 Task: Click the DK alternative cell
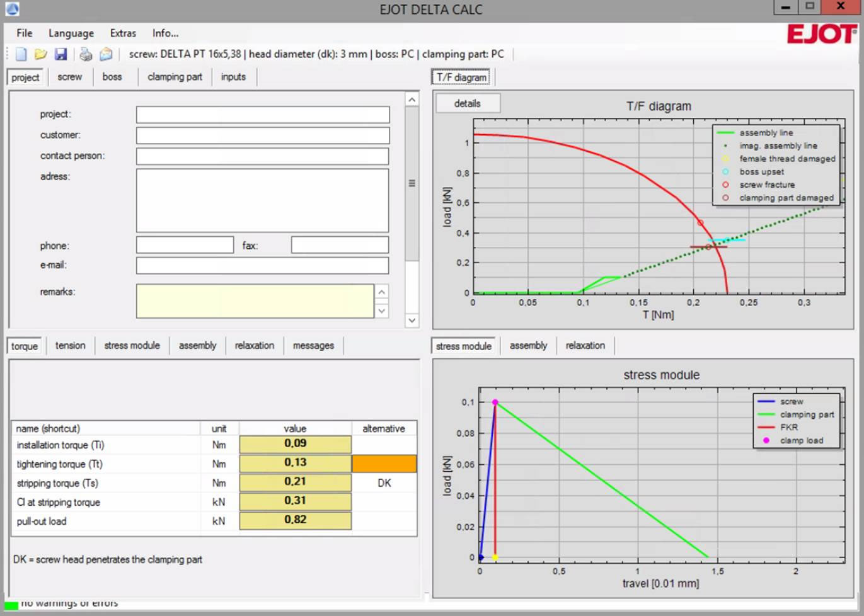point(384,483)
